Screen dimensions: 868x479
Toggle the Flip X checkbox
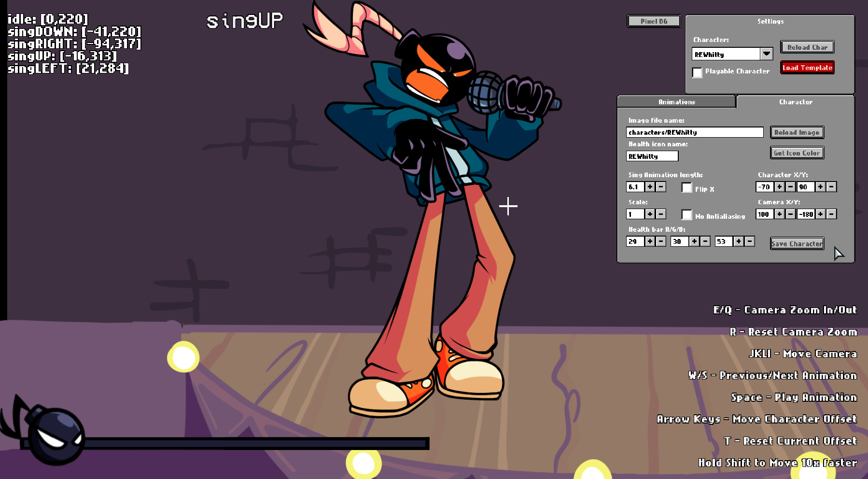tap(687, 188)
